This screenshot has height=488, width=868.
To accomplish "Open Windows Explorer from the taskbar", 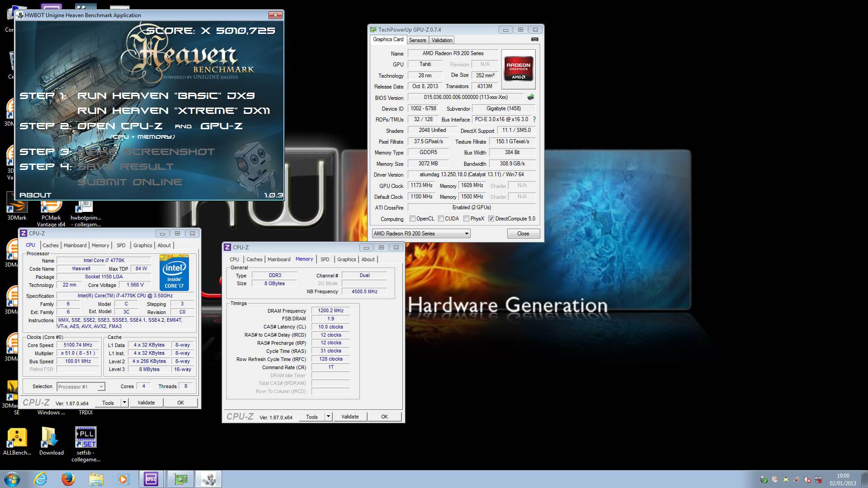I will (96, 479).
